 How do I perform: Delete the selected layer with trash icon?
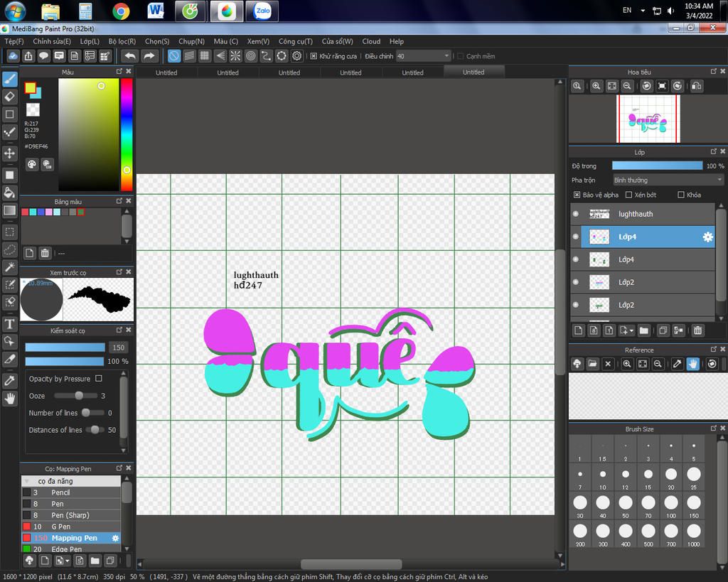(697, 330)
